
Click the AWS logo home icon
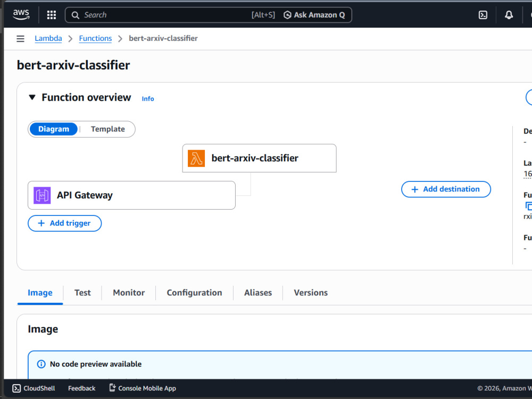coord(21,14)
